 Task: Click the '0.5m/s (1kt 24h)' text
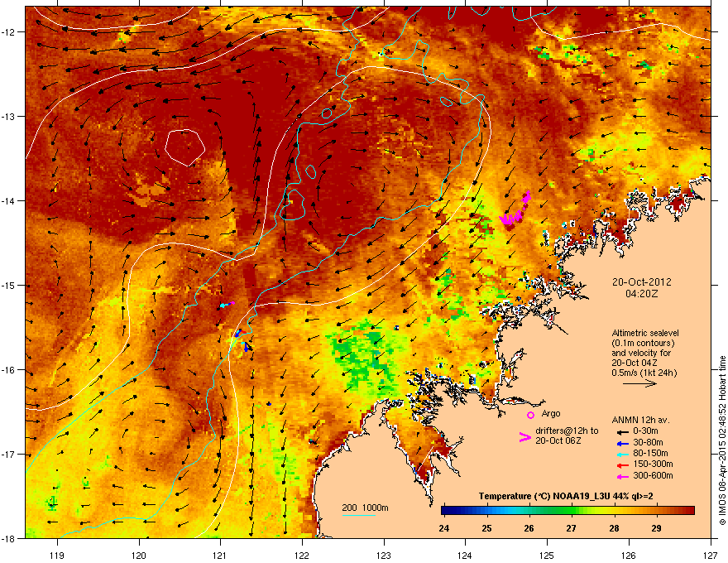coord(644,373)
